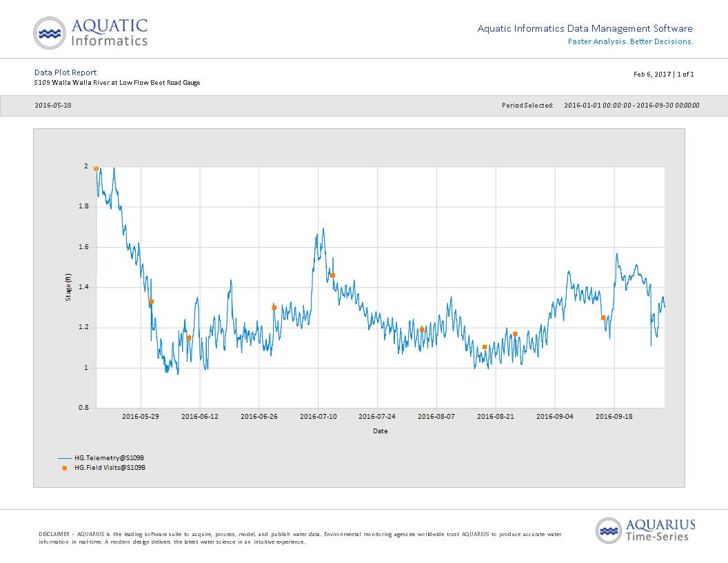The width and height of the screenshot is (728, 563).
Task: Click the field visit marker near 2016-06-12
Action: [189, 337]
